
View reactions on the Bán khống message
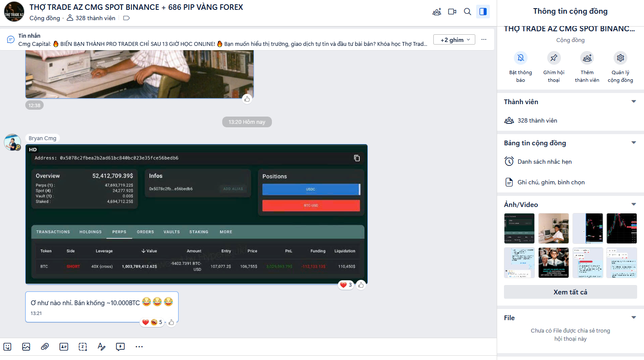coord(152,322)
